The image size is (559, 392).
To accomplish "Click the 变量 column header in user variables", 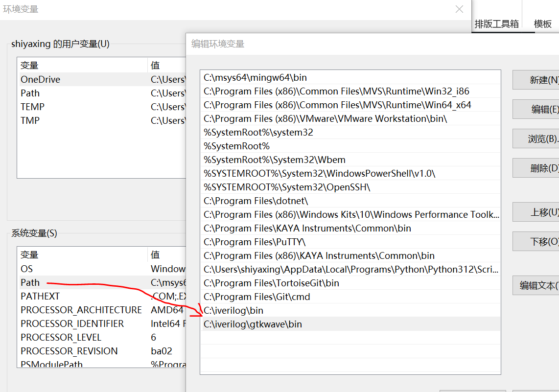I will click(82, 65).
